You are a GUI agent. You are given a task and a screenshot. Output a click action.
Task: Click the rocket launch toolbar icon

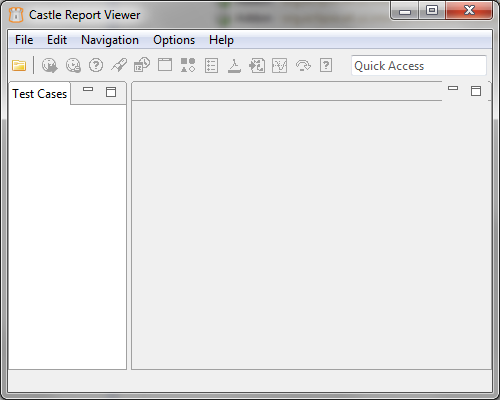(x=119, y=65)
